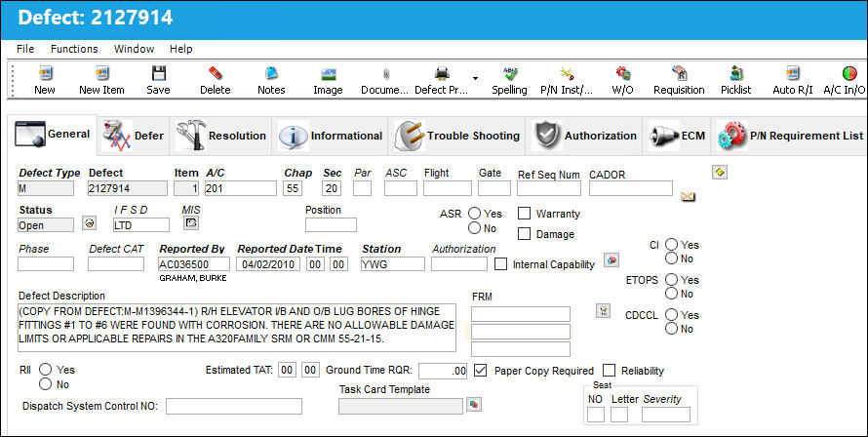Open the Documents paperclip icon

[385, 73]
